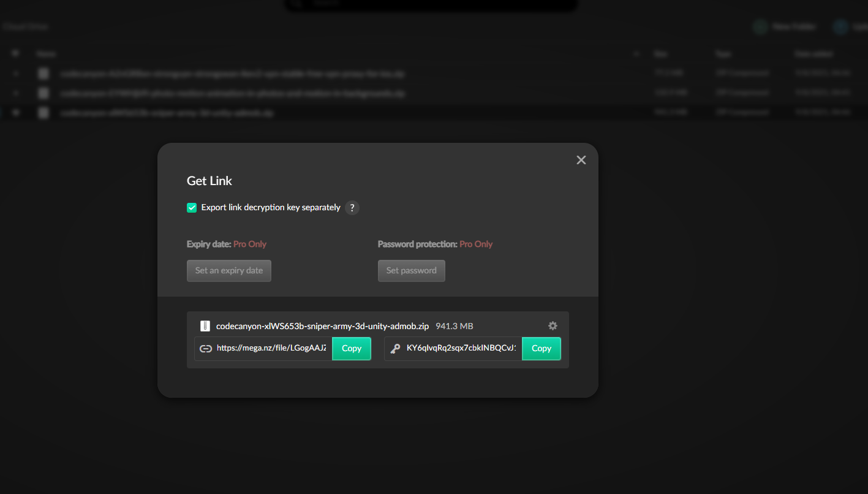Click the Set password button

tap(412, 271)
